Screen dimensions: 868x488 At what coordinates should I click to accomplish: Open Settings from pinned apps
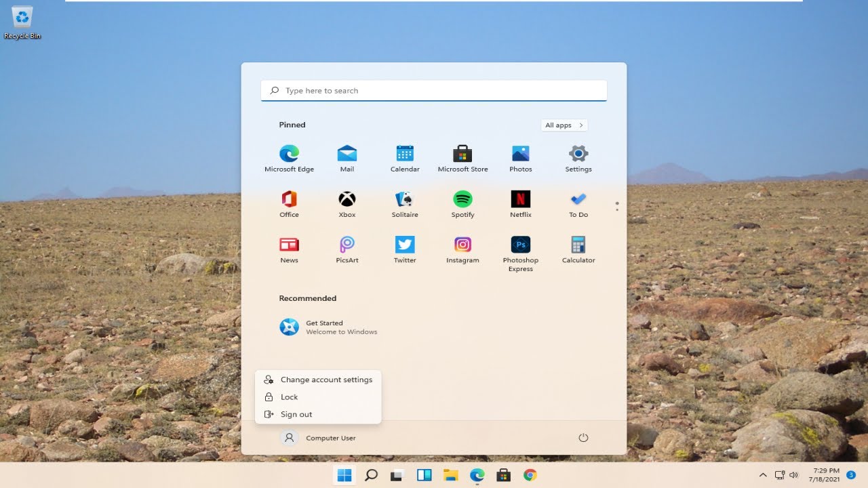578,159
